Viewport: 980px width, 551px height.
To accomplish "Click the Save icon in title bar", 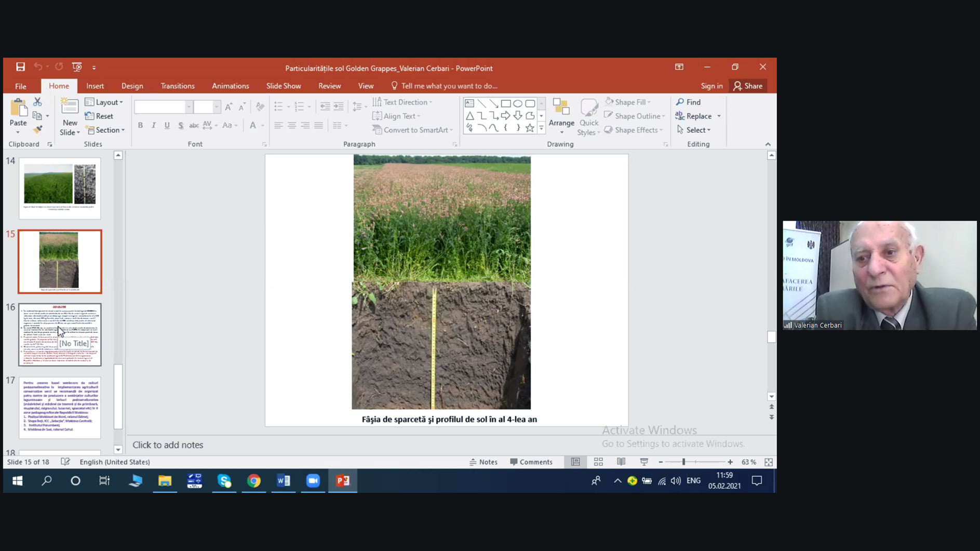I will (20, 67).
